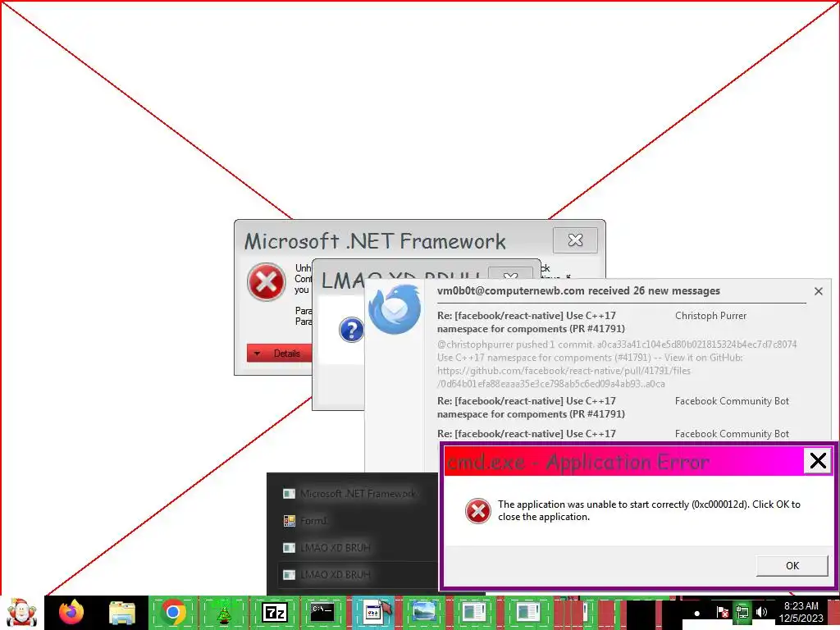
Task: Open the network tray icon
Action: (742, 612)
